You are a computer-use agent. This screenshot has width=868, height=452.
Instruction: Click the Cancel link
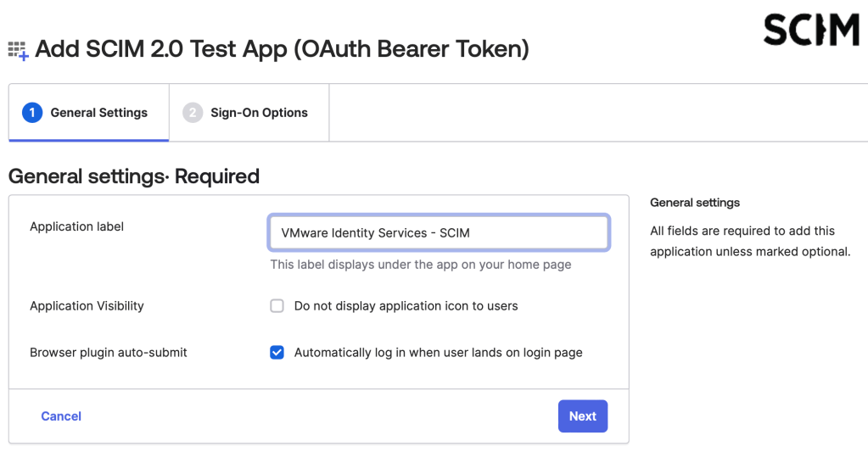[x=61, y=416]
